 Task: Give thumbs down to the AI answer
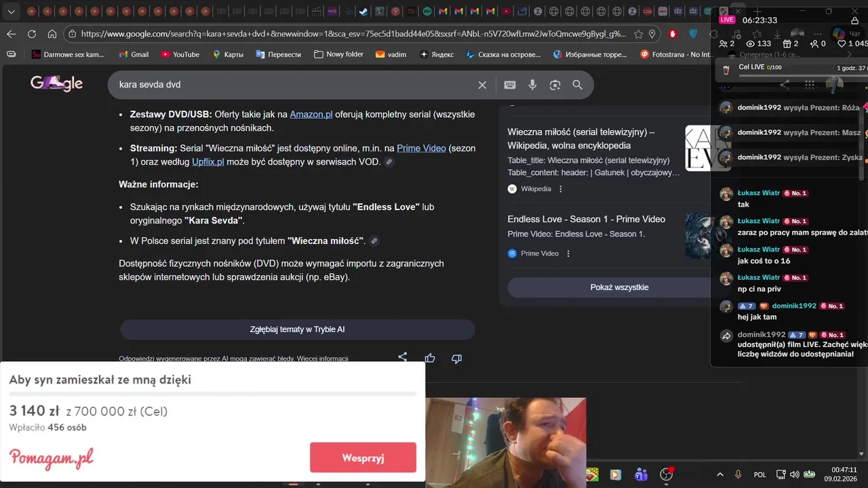tap(456, 358)
